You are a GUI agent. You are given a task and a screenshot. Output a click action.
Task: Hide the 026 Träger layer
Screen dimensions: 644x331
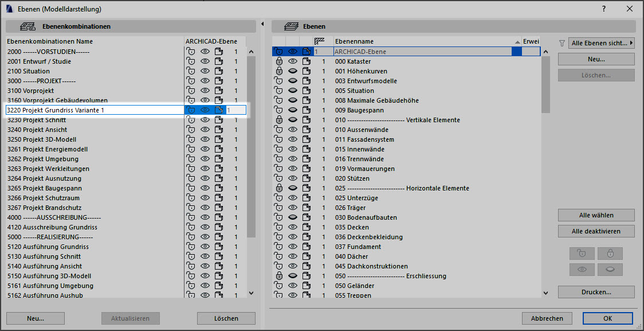click(x=292, y=208)
